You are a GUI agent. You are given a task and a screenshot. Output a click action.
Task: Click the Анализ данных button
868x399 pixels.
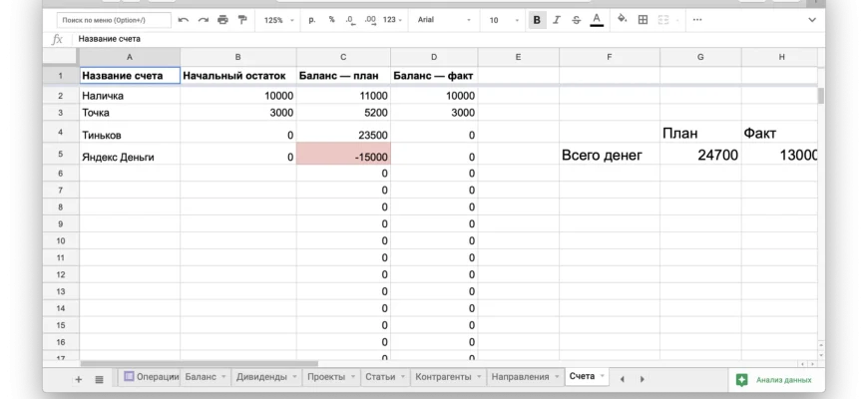pos(774,380)
